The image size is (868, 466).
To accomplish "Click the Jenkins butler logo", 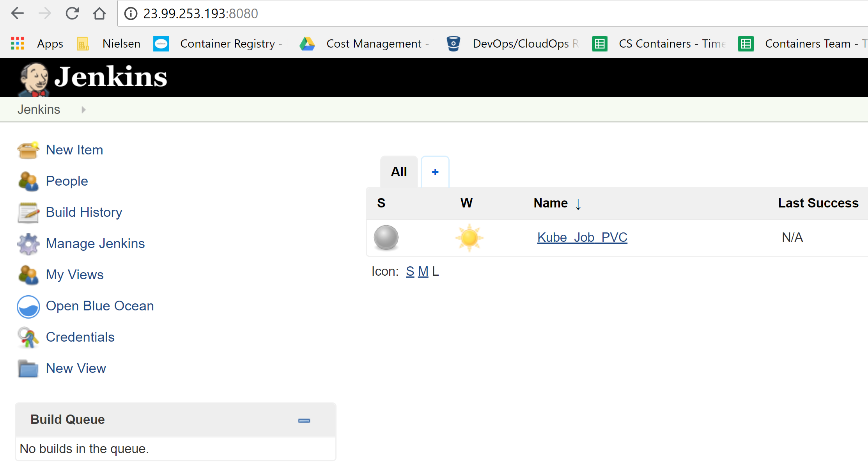I will click(x=34, y=79).
